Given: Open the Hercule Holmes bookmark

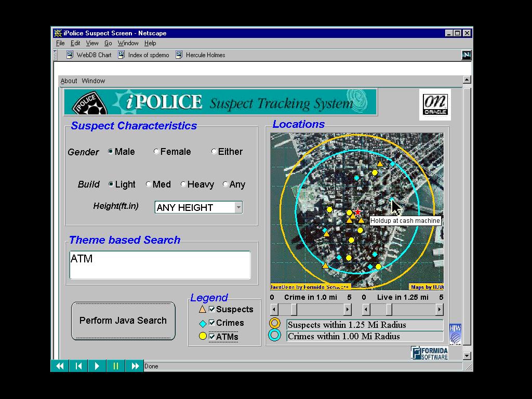Looking at the screenshot, I should point(200,55).
